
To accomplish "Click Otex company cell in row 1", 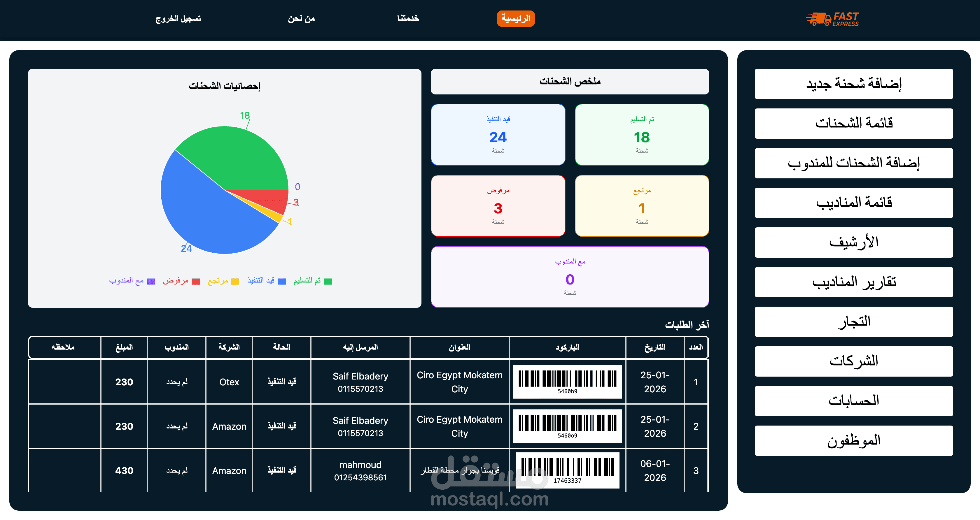I will [229, 382].
